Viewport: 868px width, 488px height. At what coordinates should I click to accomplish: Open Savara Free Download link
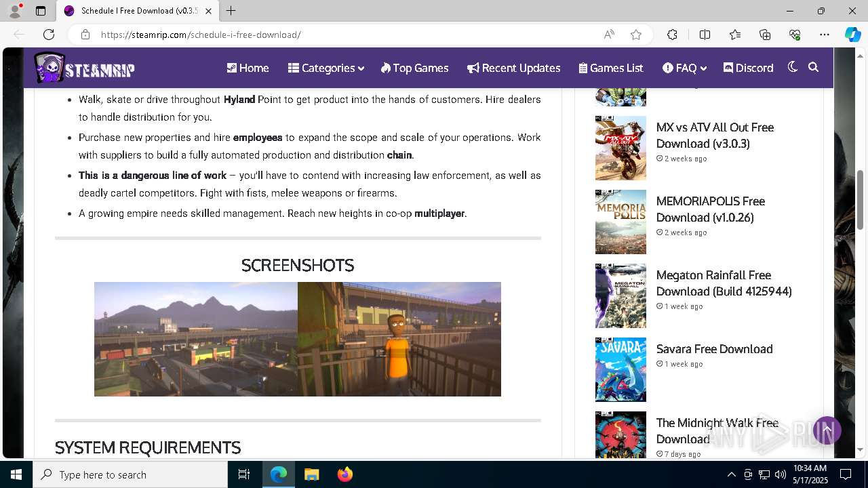714,349
